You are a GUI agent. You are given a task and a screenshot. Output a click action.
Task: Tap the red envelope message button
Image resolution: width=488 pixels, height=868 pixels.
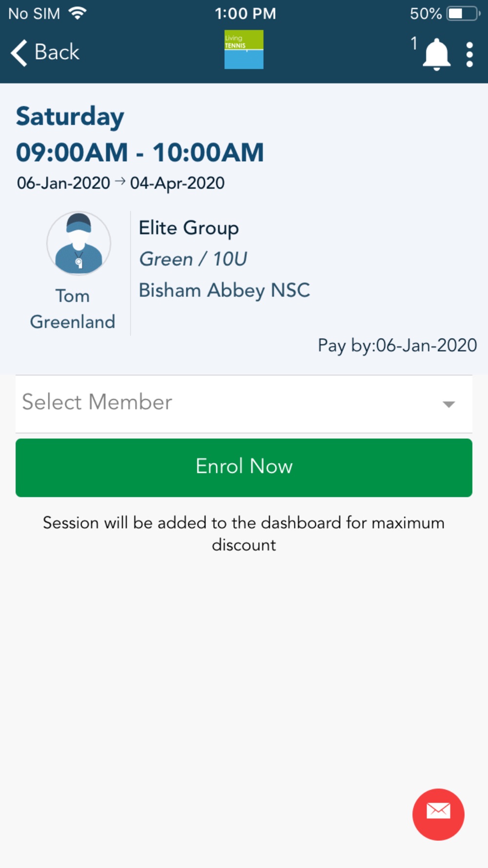pos(438,814)
